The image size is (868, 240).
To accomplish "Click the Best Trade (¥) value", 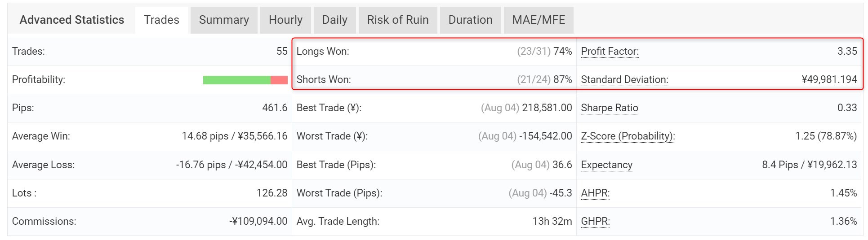I will coord(547,108).
